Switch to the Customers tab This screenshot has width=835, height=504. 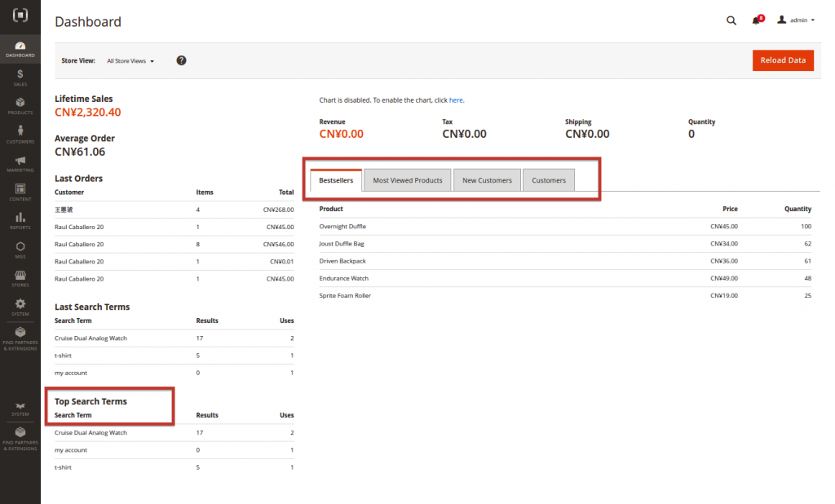pos(549,180)
